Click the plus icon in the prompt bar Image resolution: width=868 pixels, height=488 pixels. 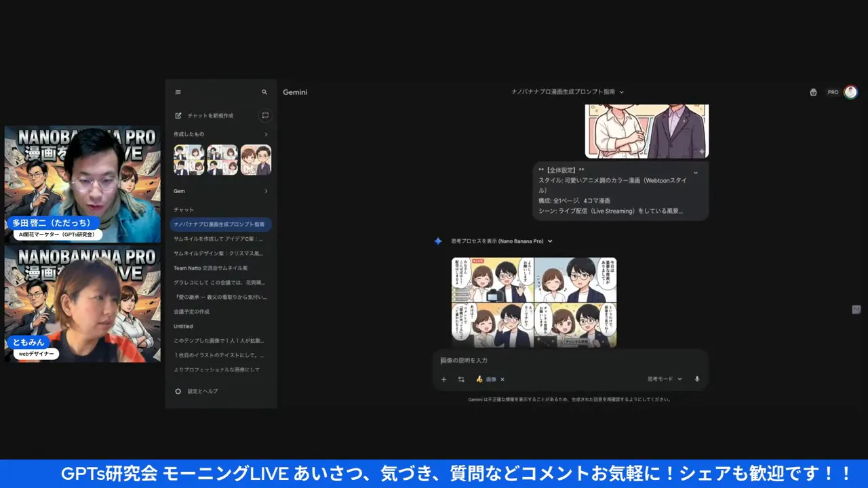click(x=444, y=379)
